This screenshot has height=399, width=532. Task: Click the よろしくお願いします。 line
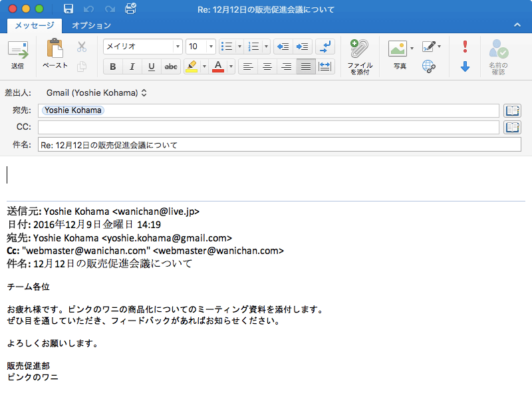53,343
